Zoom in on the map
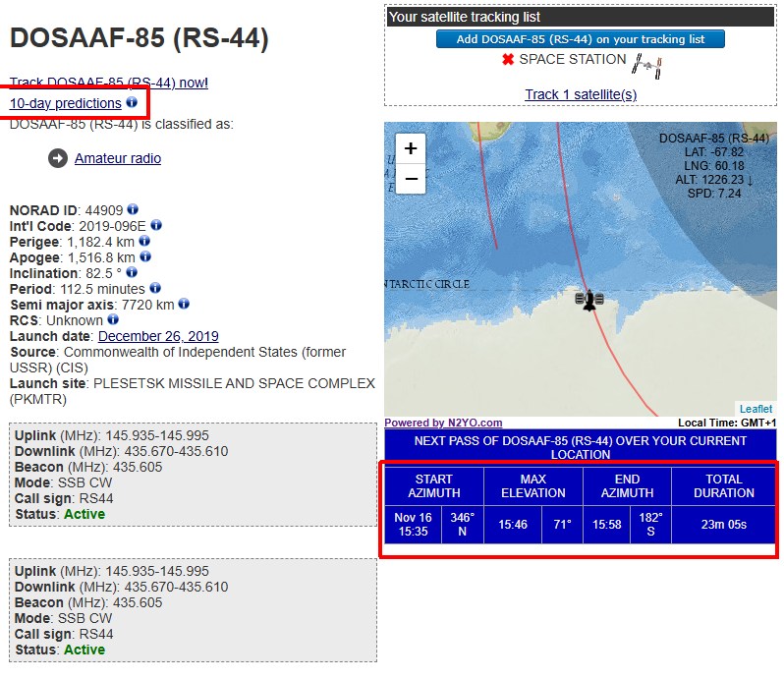The width and height of the screenshot is (784, 679). pyautogui.click(x=411, y=148)
